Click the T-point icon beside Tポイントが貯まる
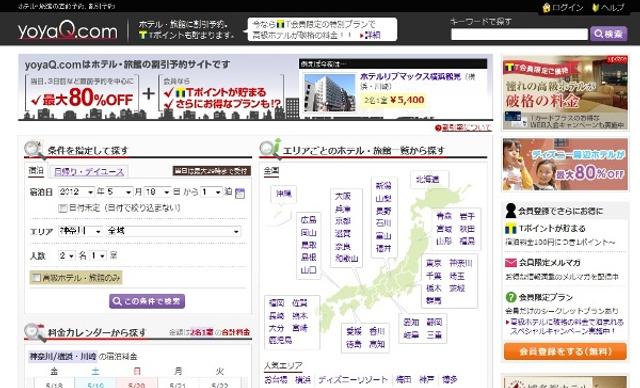The image size is (640, 388). point(511,228)
